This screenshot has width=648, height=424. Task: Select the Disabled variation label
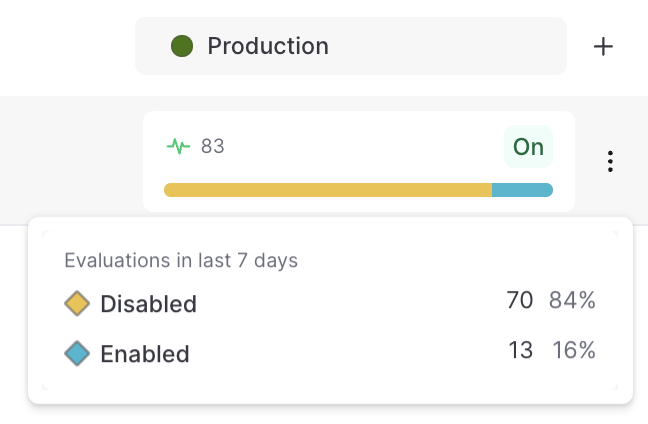point(148,304)
